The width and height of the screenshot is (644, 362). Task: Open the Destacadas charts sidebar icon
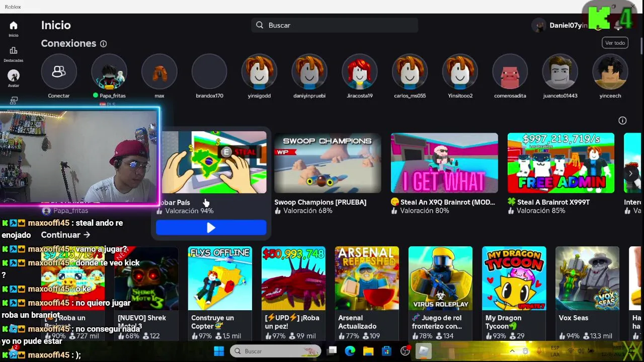point(14,51)
